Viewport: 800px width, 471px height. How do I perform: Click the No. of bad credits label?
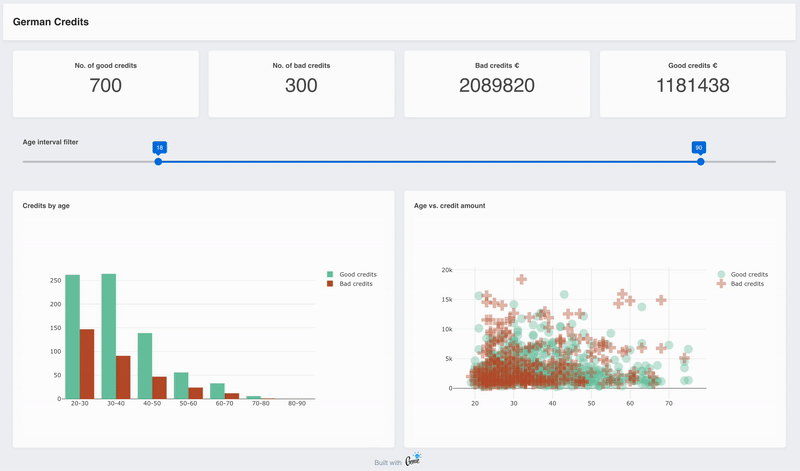[301, 66]
